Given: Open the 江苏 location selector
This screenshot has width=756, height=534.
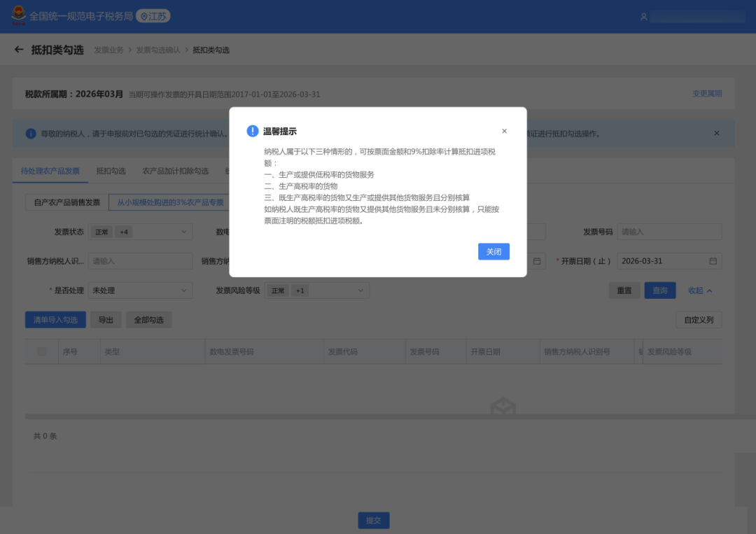Looking at the screenshot, I should [x=153, y=16].
